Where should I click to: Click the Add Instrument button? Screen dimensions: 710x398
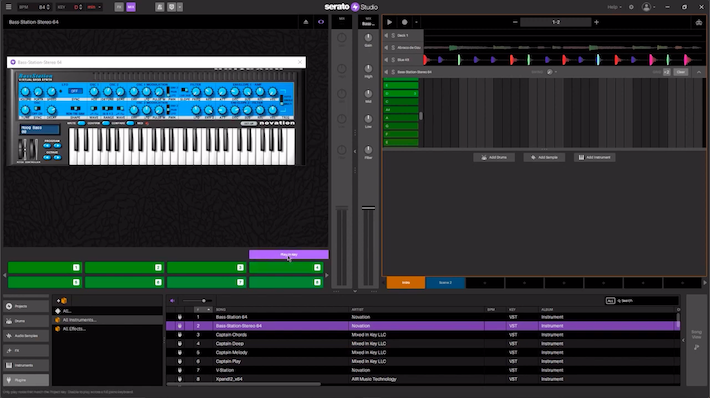[595, 157]
